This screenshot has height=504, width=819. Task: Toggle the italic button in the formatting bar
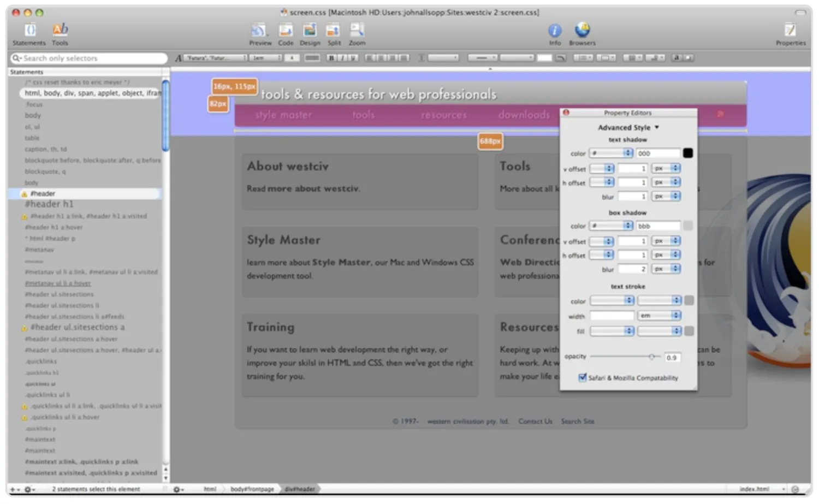pos(342,58)
